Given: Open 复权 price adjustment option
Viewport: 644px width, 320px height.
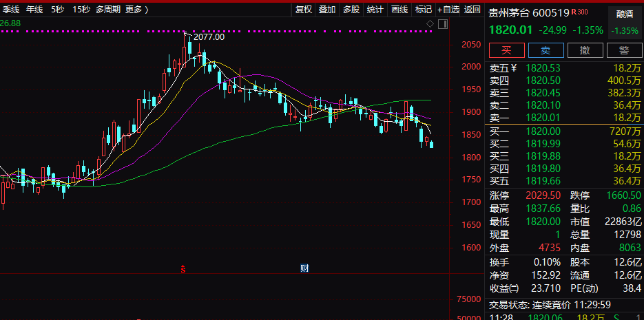Looking at the screenshot, I should point(304,10).
